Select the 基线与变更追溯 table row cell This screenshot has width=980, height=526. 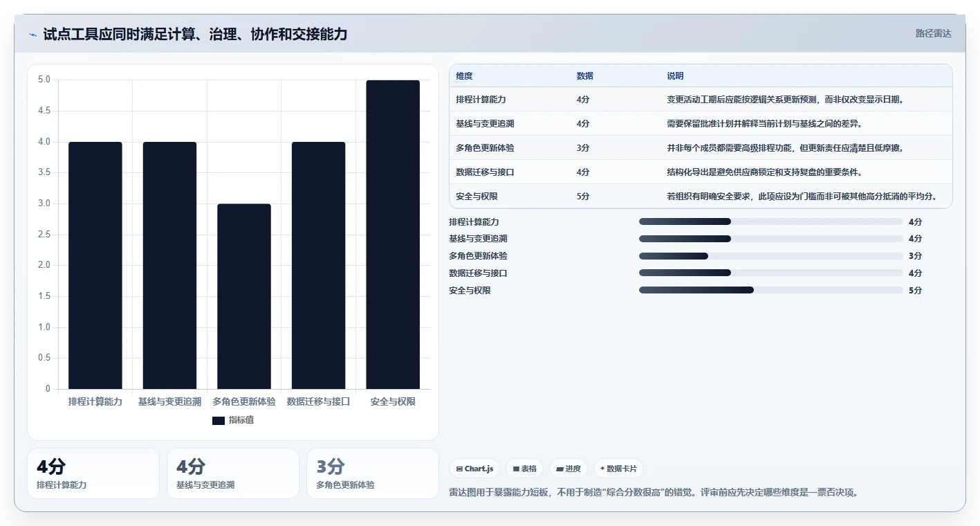(485, 124)
